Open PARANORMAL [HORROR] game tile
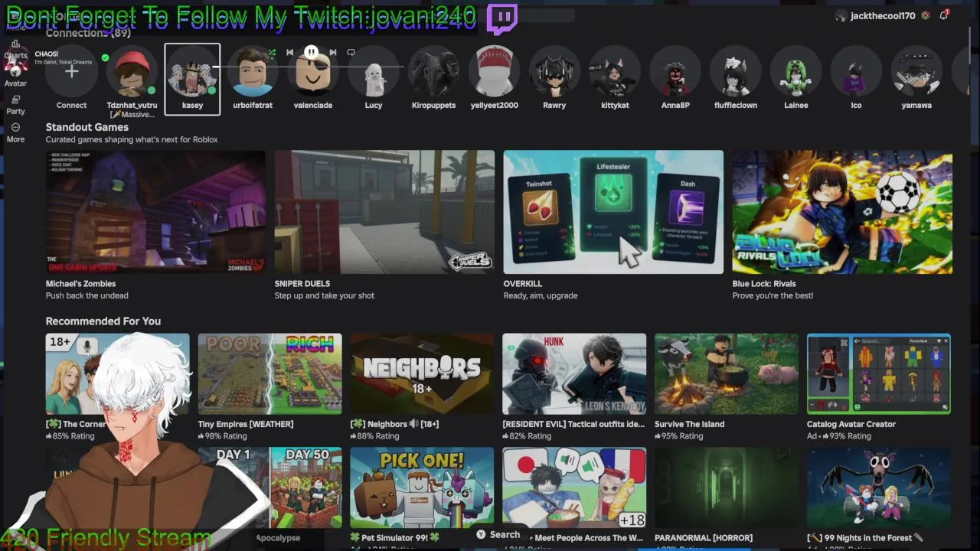 point(727,487)
